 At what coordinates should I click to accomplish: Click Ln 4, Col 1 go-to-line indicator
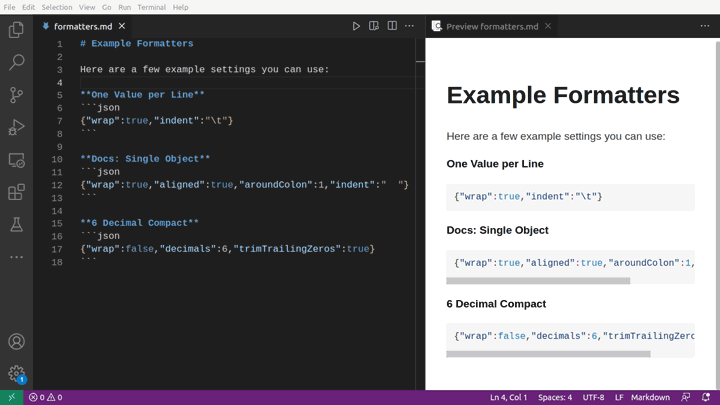click(x=508, y=397)
